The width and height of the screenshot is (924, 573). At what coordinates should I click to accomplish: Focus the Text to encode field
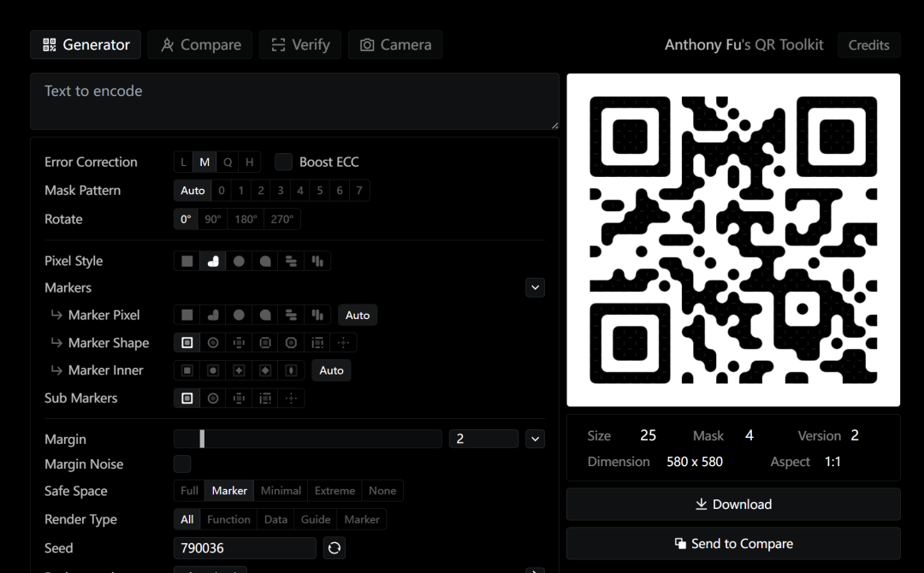(x=294, y=101)
